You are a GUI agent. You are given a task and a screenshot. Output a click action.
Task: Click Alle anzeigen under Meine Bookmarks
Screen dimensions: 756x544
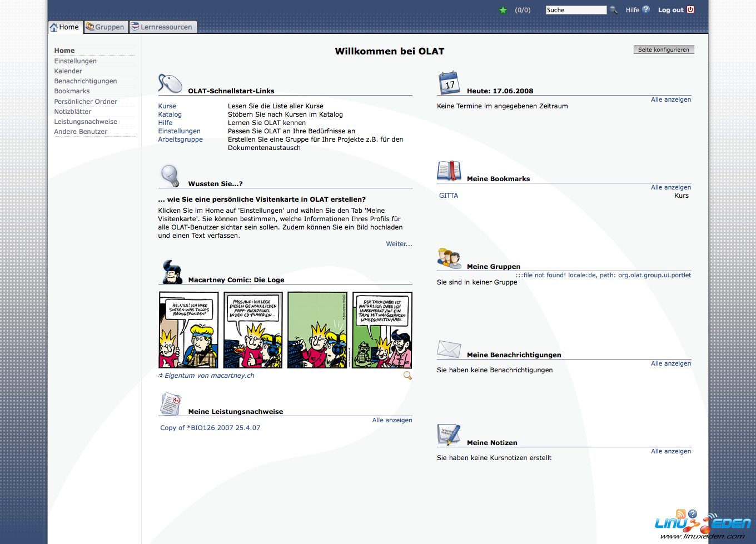coord(671,187)
